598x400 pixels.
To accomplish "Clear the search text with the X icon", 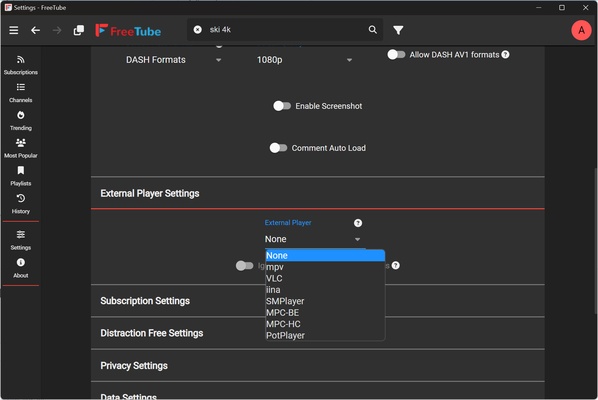I will pos(198,30).
